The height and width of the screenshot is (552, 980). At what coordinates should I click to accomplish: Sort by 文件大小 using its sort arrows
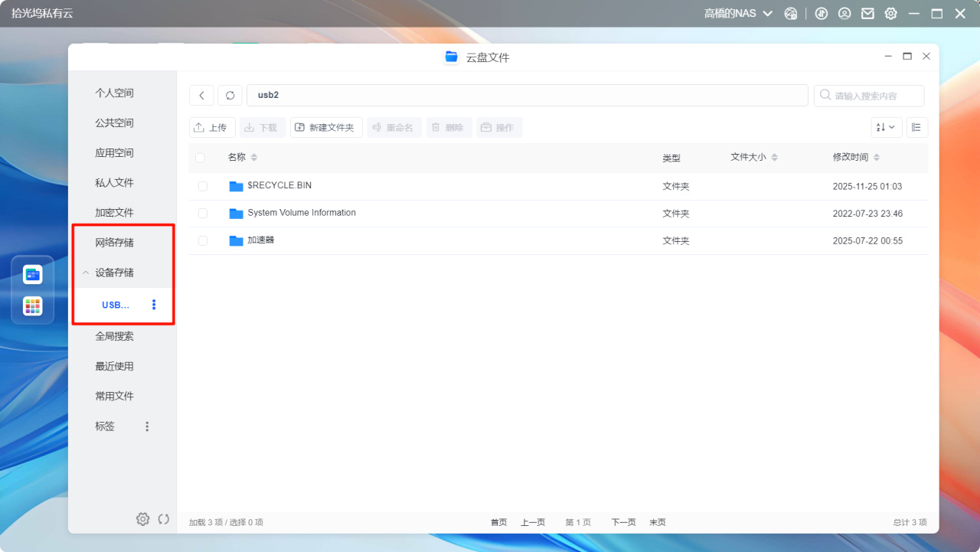(774, 157)
